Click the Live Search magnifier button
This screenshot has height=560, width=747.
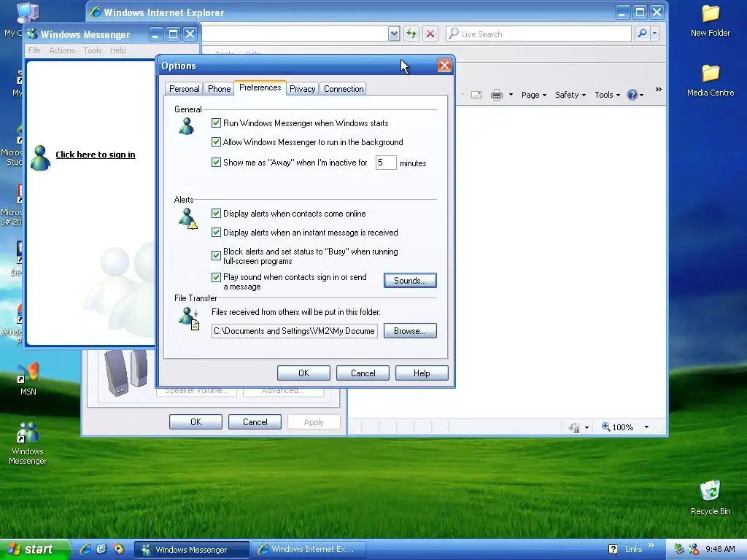[642, 34]
